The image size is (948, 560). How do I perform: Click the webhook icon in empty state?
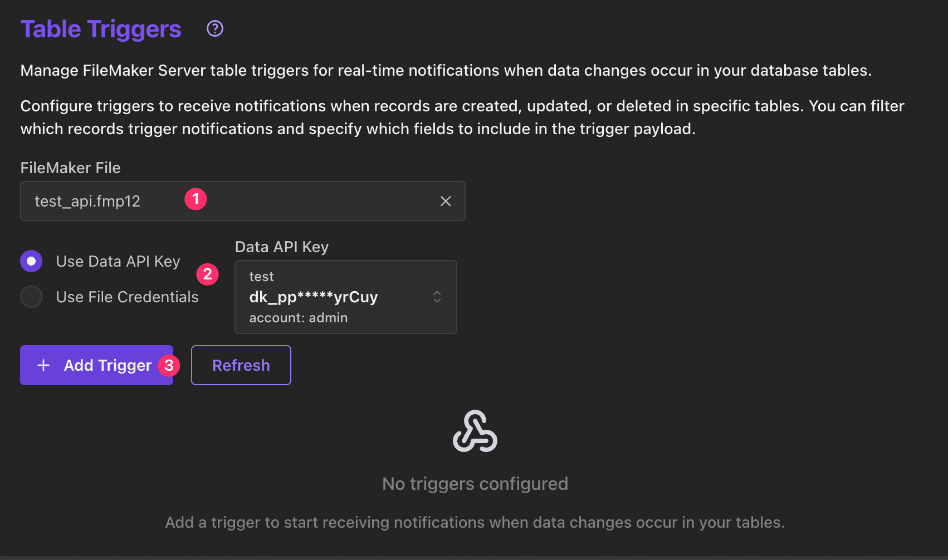475,431
